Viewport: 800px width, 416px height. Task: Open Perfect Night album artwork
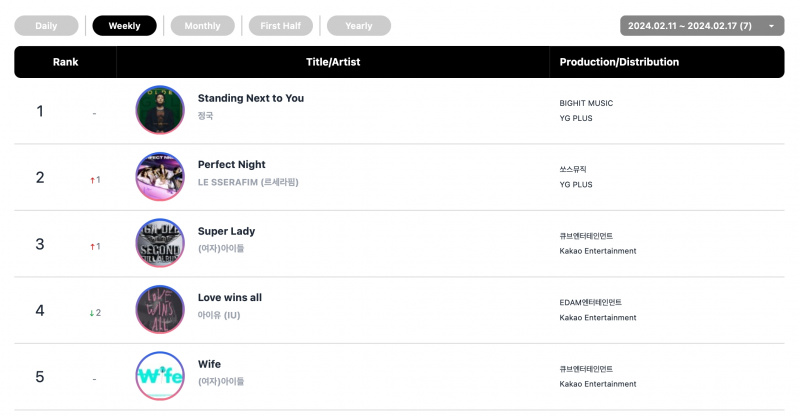tap(160, 176)
